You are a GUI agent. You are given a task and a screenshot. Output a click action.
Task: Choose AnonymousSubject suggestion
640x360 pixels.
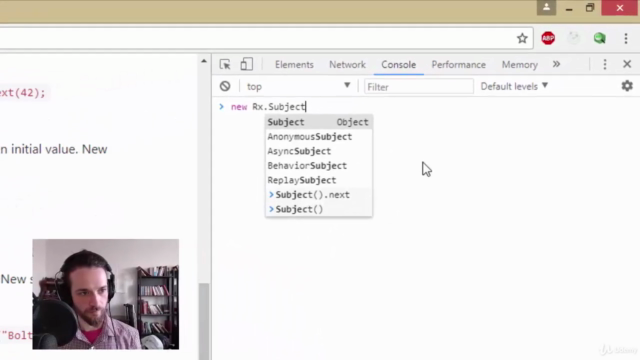point(318,137)
